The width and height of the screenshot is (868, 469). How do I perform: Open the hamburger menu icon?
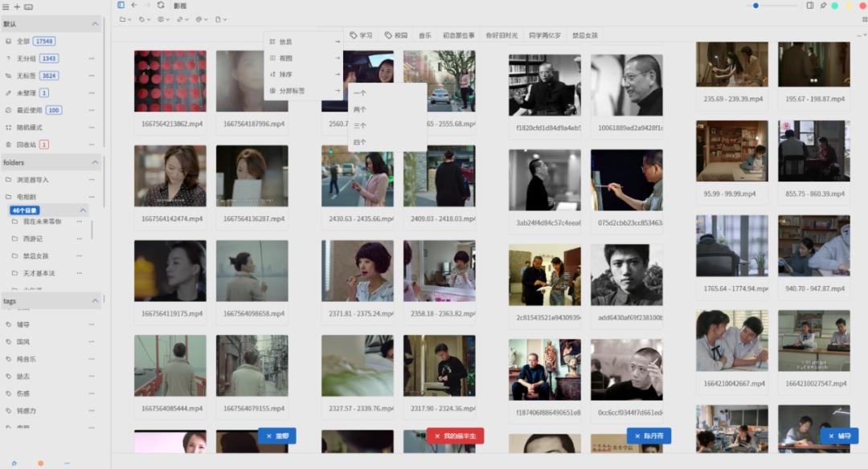pyautogui.click(x=6, y=6)
